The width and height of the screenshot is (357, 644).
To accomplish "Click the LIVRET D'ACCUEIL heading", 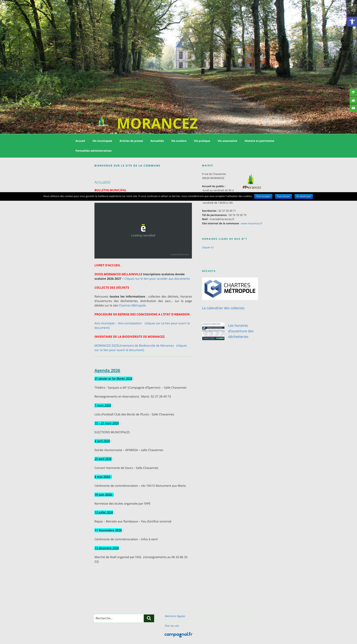I will pos(108,265).
